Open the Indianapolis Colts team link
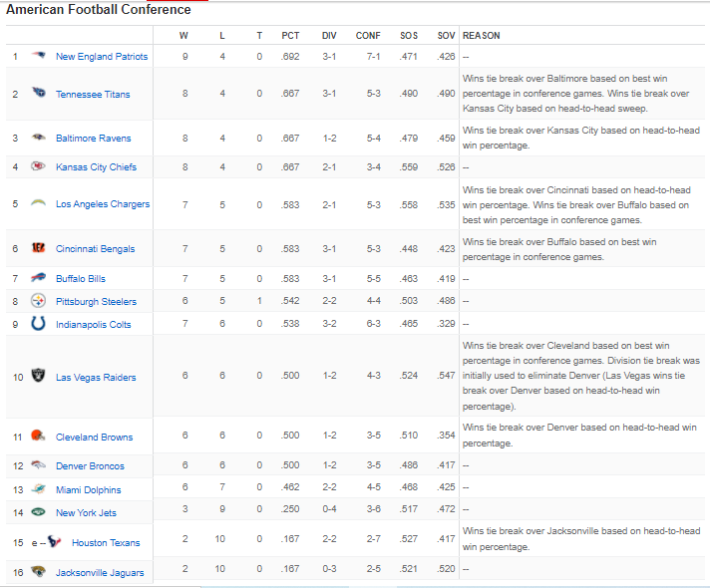 pyautogui.click(x=94, y=325)
